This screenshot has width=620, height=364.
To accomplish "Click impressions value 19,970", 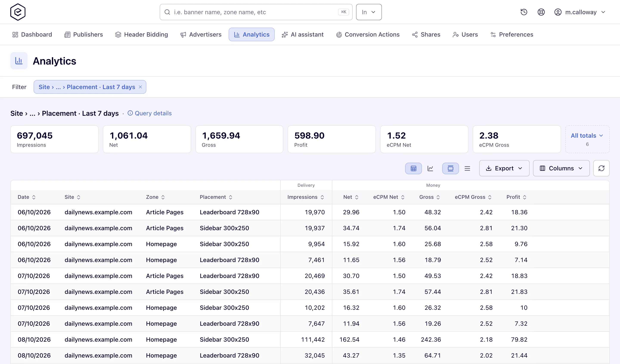I will pos(315,212).
